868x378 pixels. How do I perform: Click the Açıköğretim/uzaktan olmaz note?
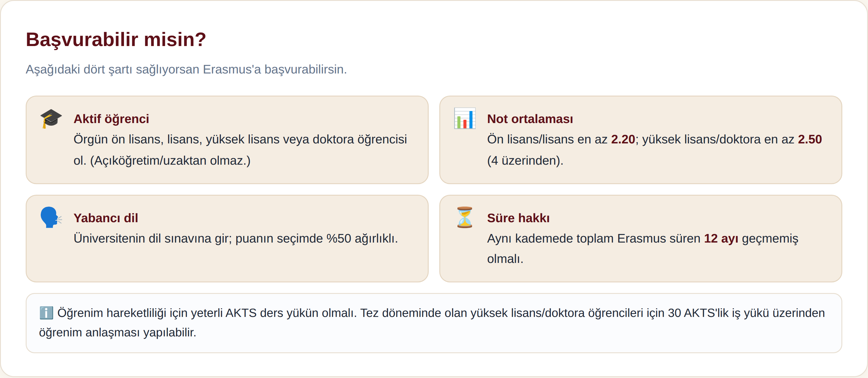point(170,160)
